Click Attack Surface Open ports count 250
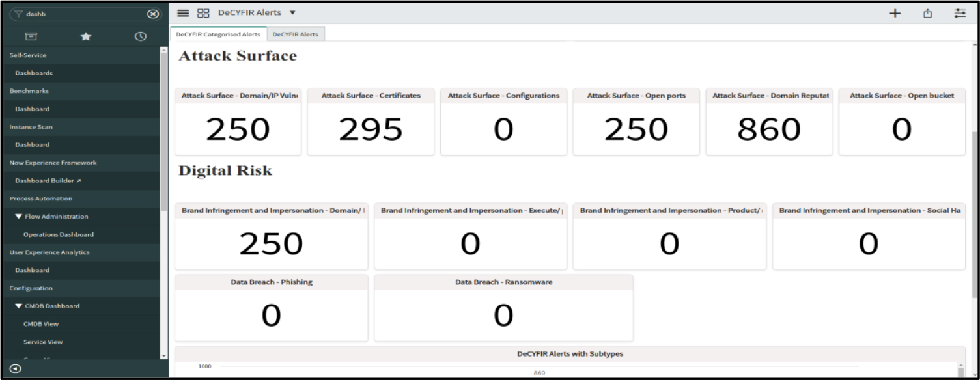 636,131
